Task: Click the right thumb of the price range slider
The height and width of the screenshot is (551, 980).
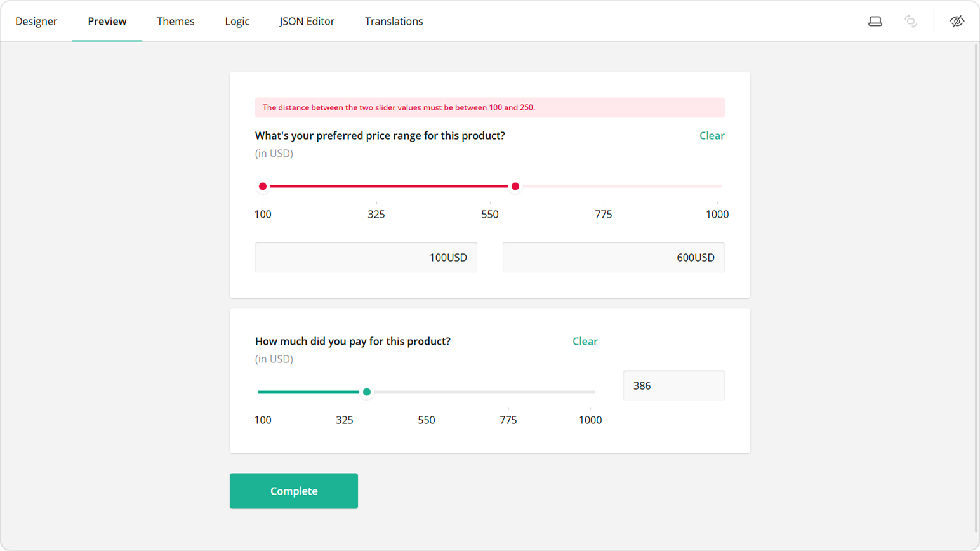Action: point(515,186)
